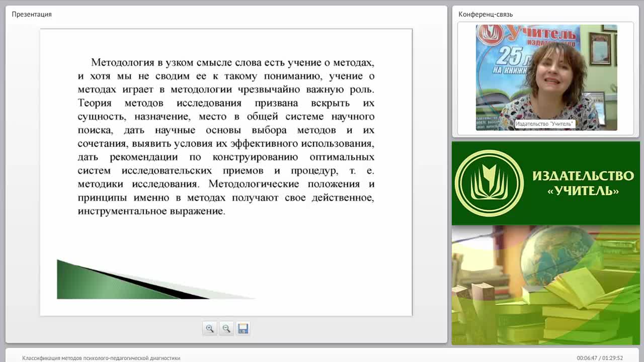Save the presentation with the floppy disk icon
The width and height of the screenshot is (644, 362).
[x=243, y=329]
